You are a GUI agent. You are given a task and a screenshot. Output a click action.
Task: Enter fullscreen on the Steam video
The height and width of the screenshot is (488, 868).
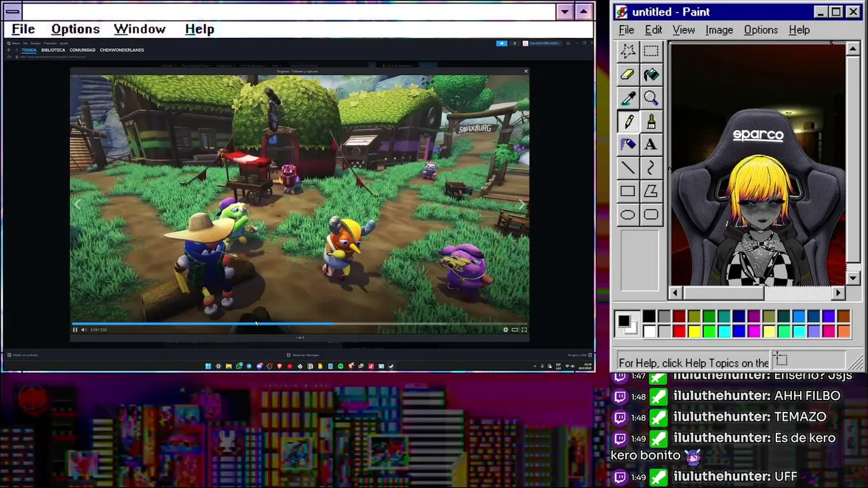[524, 329]
